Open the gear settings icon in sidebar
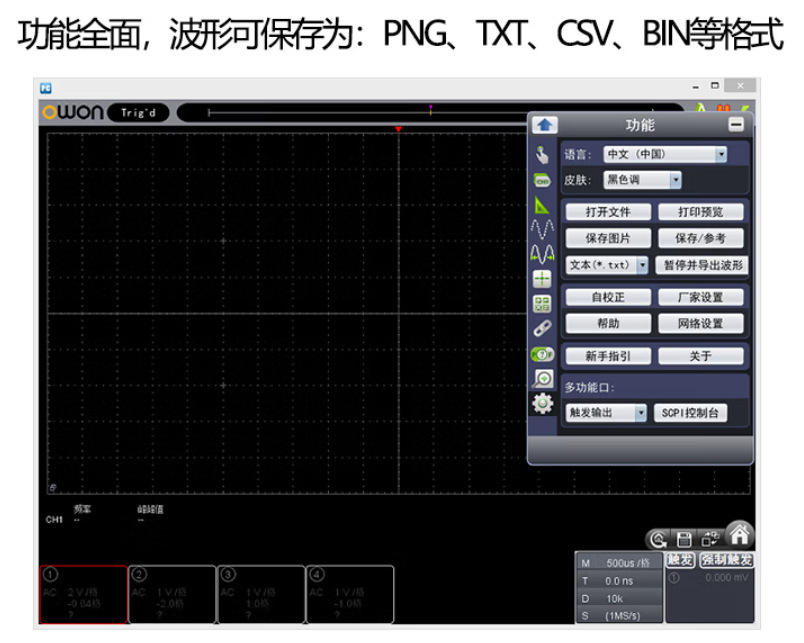 pos(542,404)
